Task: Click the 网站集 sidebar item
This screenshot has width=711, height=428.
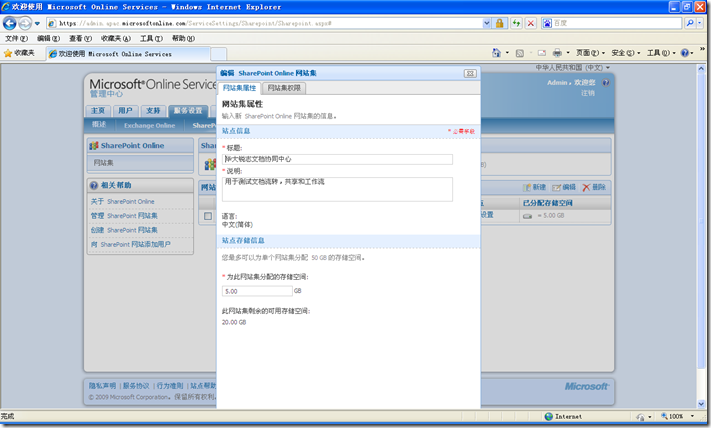Action: click(140, 163)
